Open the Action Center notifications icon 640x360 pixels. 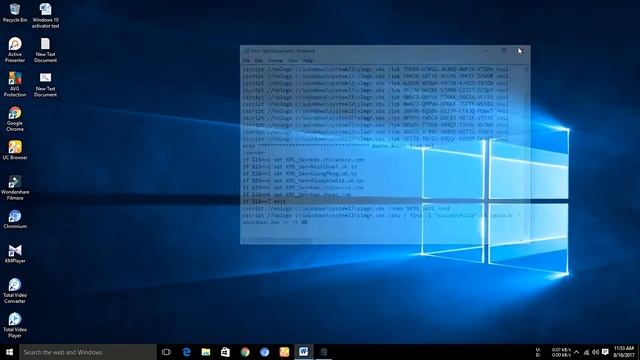click(x=605, y=352)
